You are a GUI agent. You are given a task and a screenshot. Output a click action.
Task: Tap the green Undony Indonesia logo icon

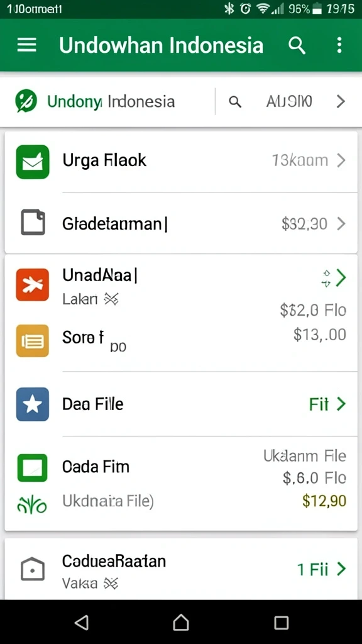(26, 101)
